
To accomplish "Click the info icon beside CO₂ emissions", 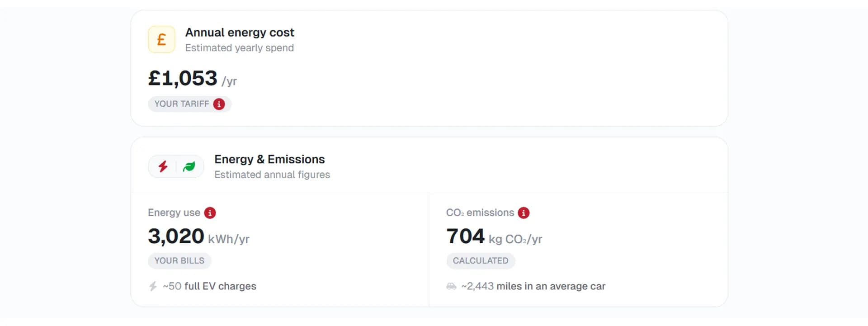I will point(524,213).
